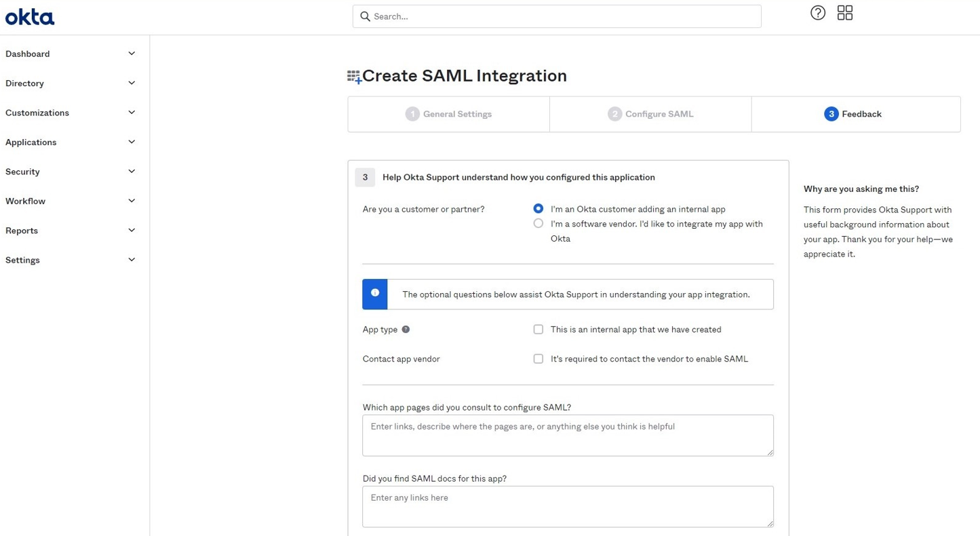The image size is (980, 536).
Task: Open the apps grid icon
Action: coord(845,13)
